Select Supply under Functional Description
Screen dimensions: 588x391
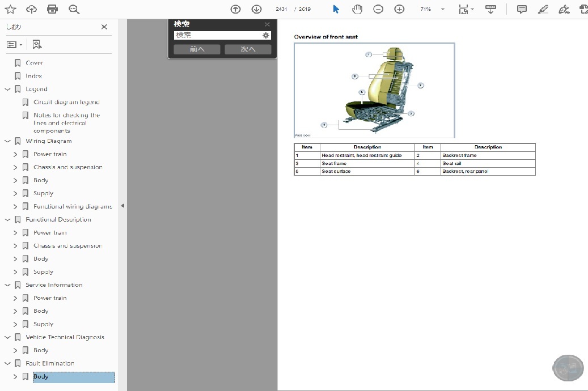coord(43,272)
